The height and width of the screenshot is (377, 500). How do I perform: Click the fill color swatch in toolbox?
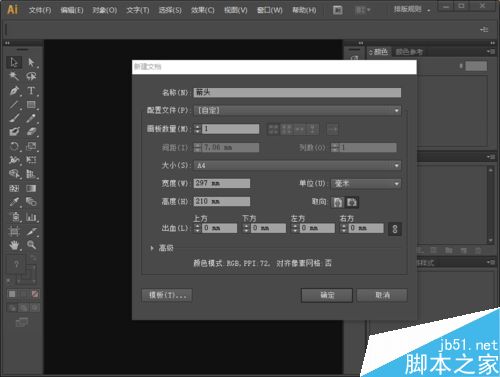coord(16,265)
